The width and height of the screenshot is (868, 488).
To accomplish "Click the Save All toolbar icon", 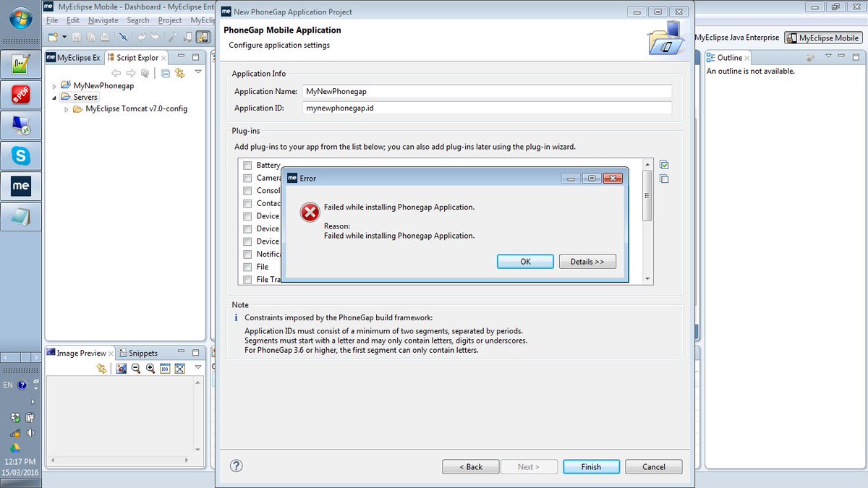I will point(91,37).
